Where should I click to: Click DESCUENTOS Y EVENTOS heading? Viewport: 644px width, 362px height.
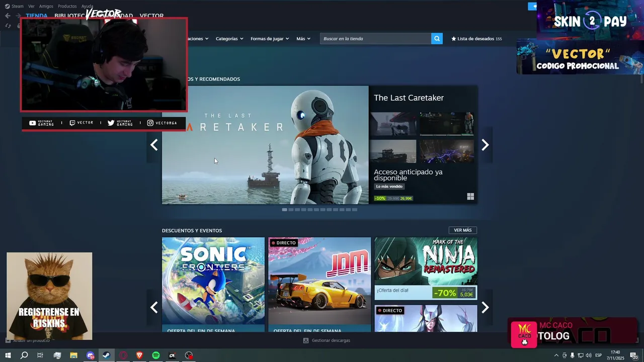pyautogui.click(x=192, y=230)
